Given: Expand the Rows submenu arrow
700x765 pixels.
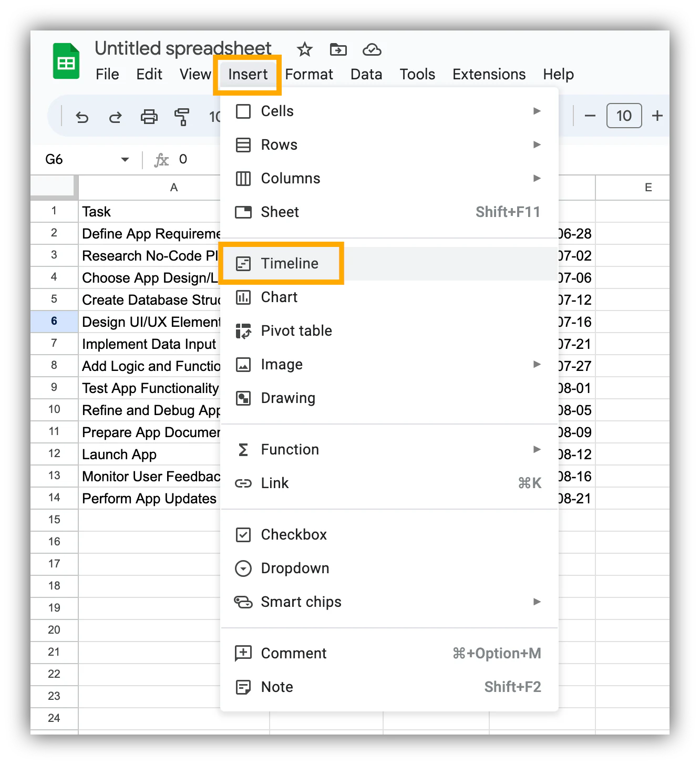Looking at the screenshot, I should pos(537,144).
